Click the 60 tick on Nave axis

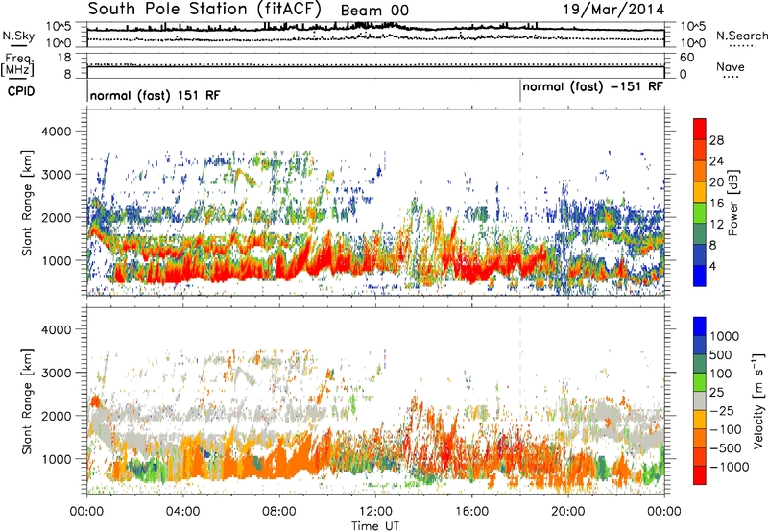(x=686, y=58)
